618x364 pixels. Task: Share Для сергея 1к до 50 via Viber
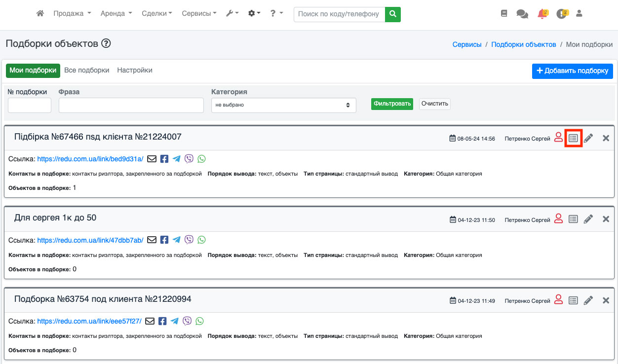pyautogui.click(x=189, y=240)
